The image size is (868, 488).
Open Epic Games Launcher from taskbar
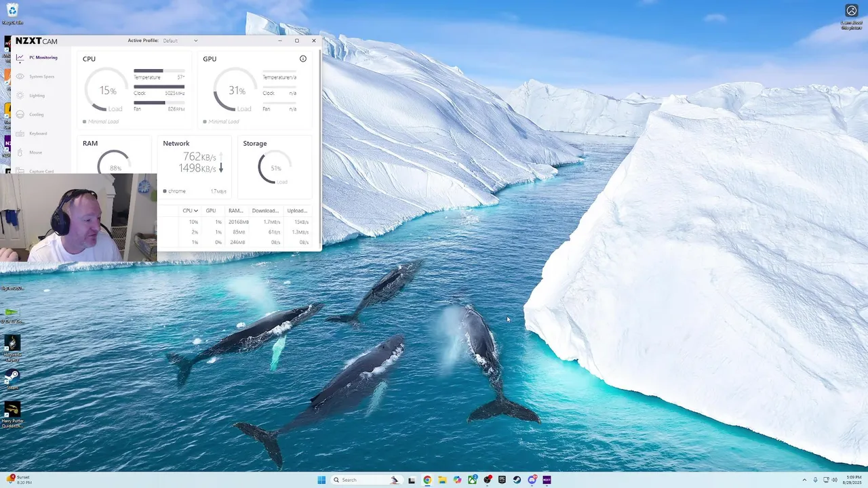pos(502,480)
